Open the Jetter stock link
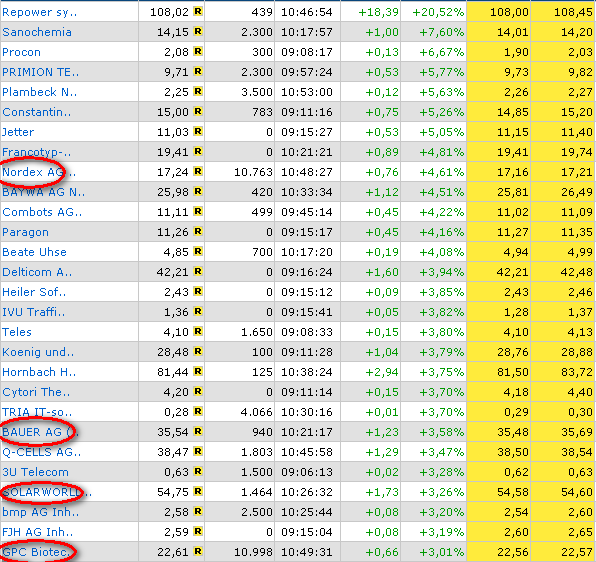Screen dimensions: 596x562 coord(18,132)
